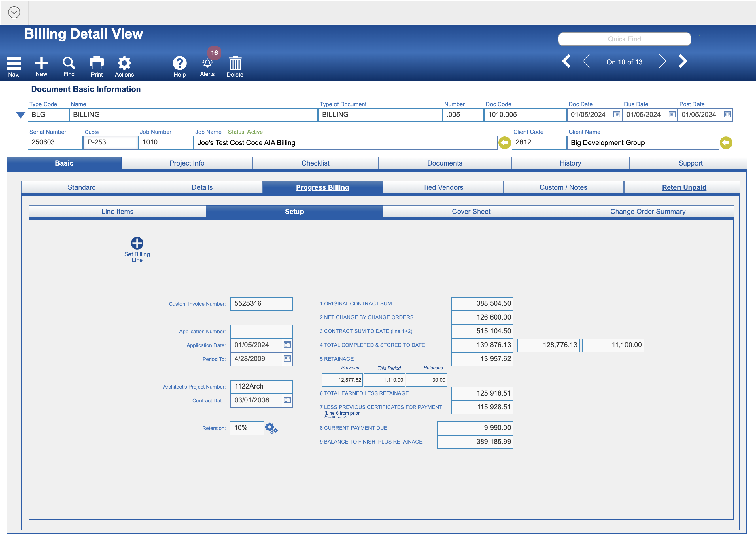Click the empty Application Number field
Viewport: 756px width, 540px height.
click(262, 332)
